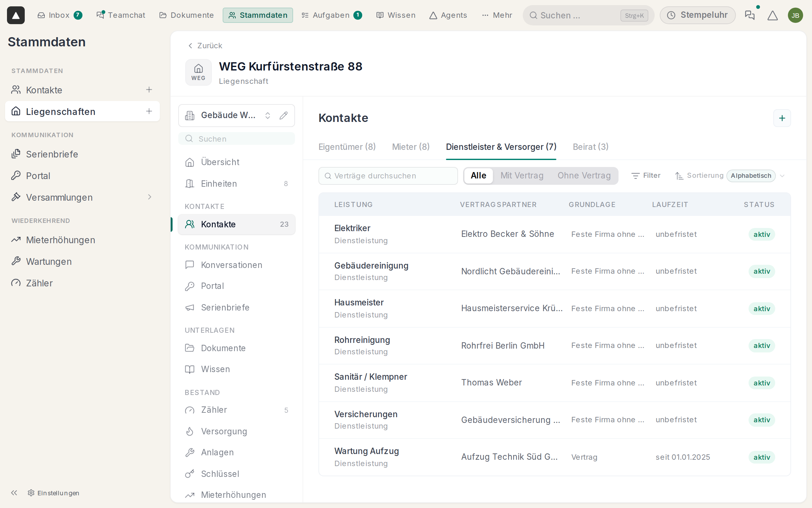The height and width of the screenshot is (508, 812).
Task: Switch to Eigentümer (8) tab
Action: (347, 147)
